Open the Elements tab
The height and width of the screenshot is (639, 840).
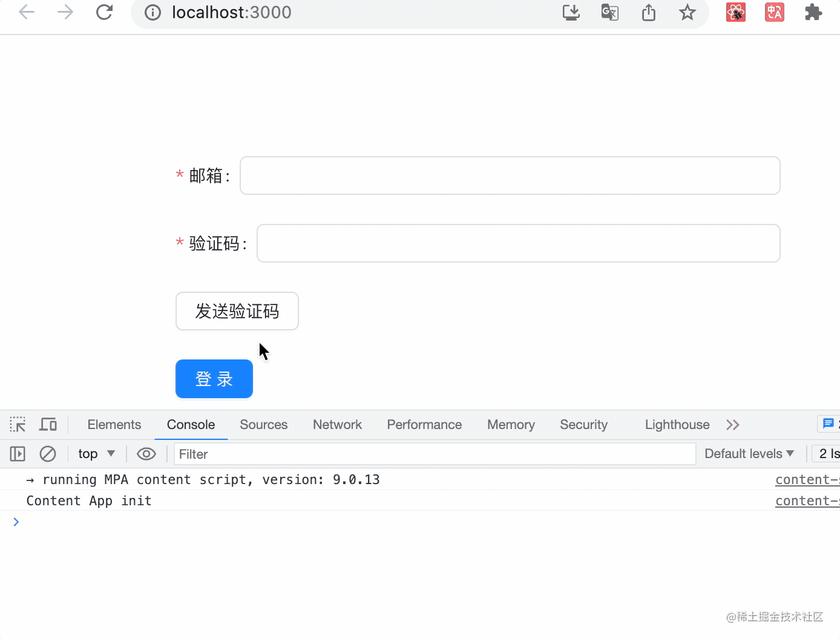pyautogui.click(x=114, y=425)
